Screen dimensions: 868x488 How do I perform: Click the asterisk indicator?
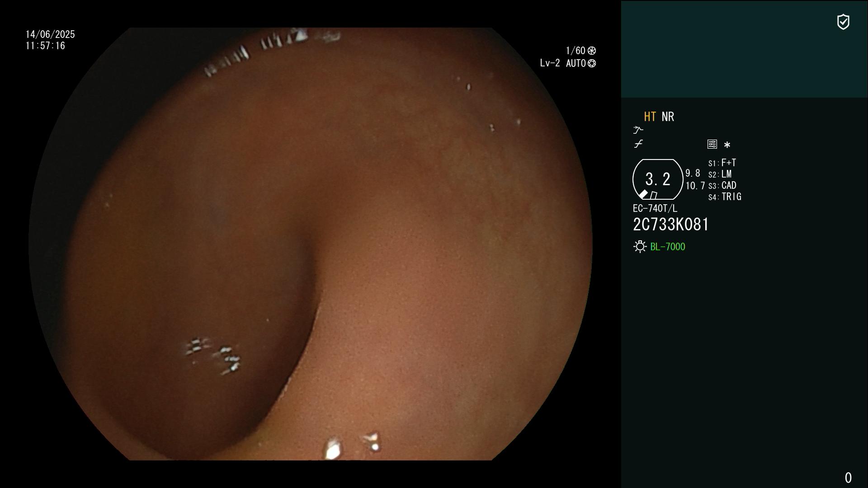pos(727,145)
